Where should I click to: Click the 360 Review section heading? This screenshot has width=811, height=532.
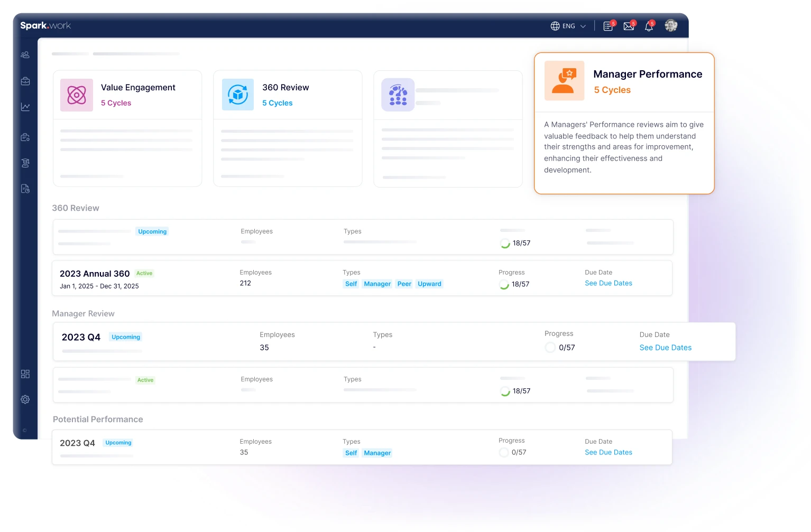76,208
